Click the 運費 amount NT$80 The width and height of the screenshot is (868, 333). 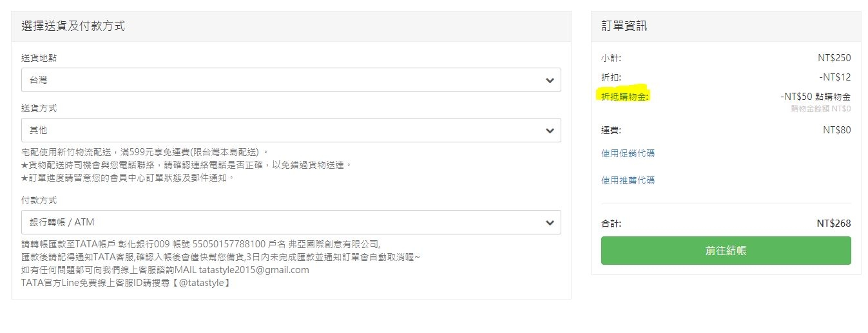836,130
